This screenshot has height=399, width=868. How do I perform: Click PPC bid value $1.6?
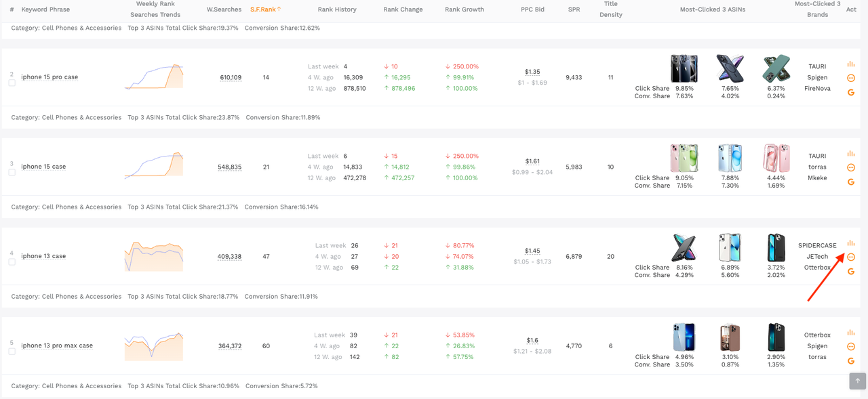click(x=532, y=340)
